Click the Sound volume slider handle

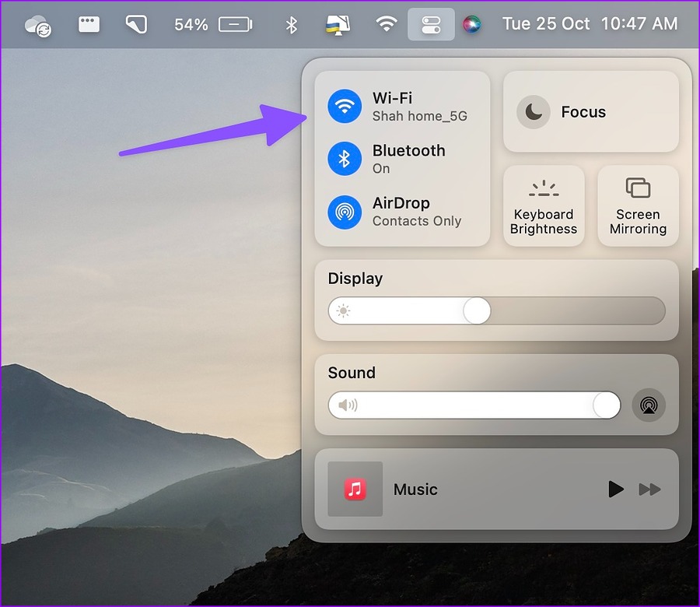(x=607, y=405)
